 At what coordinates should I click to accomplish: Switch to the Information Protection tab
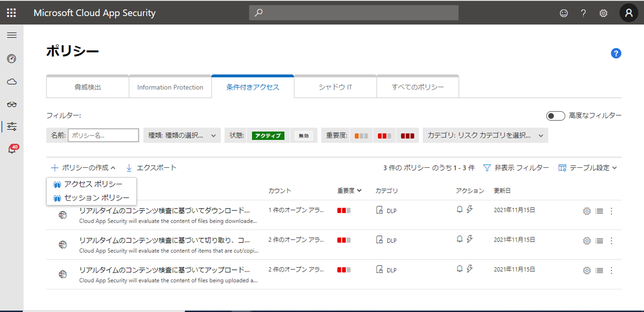pos(170,87)
